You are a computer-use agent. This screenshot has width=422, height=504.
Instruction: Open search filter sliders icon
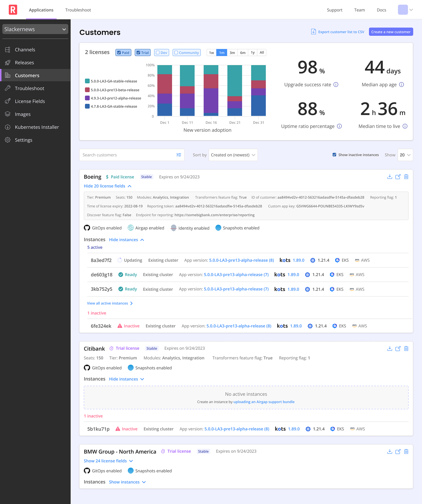(x=179, y=155)
